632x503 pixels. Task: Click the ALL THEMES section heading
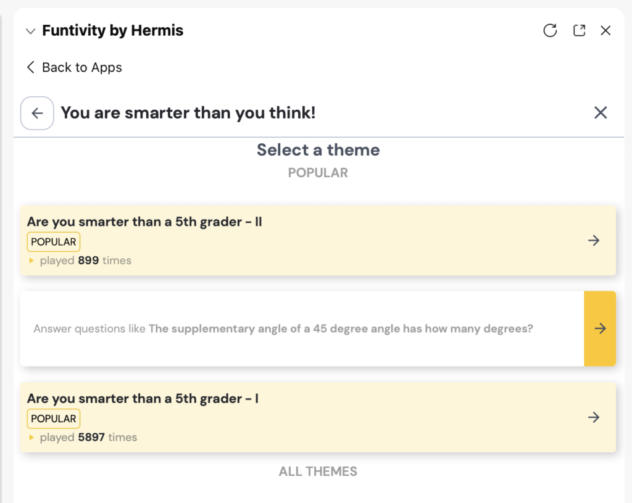pyautogui.click(x=318, y=471)
